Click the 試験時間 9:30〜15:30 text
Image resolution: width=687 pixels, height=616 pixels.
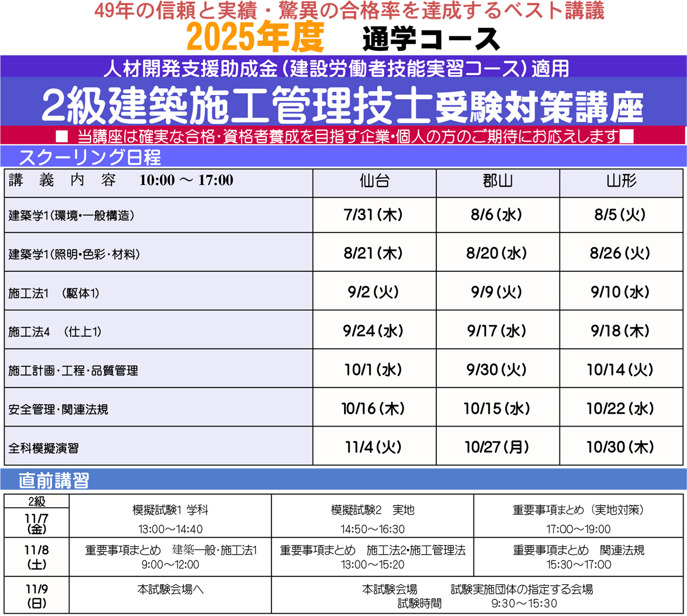(x=477, y=603)
